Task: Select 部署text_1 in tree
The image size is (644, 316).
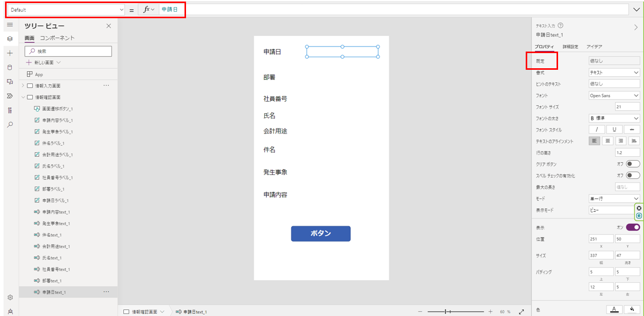Action: coord(52,281)
